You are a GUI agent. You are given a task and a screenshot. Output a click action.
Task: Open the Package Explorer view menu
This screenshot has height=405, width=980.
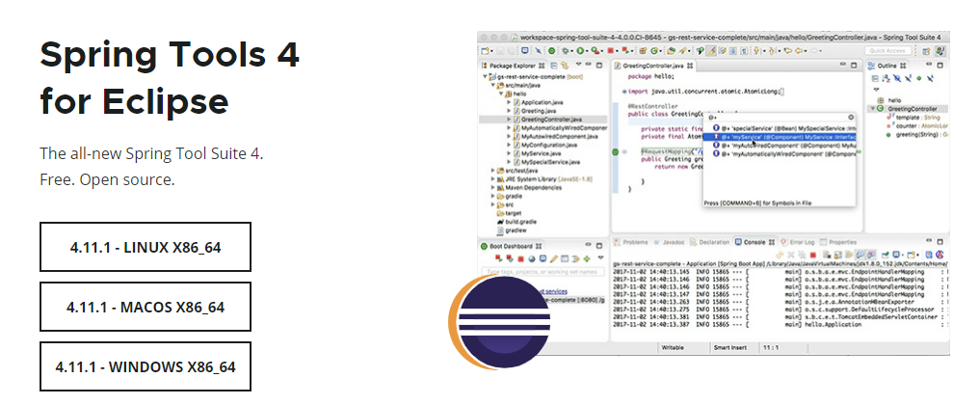pyautogui.click(x=579, y=64)
